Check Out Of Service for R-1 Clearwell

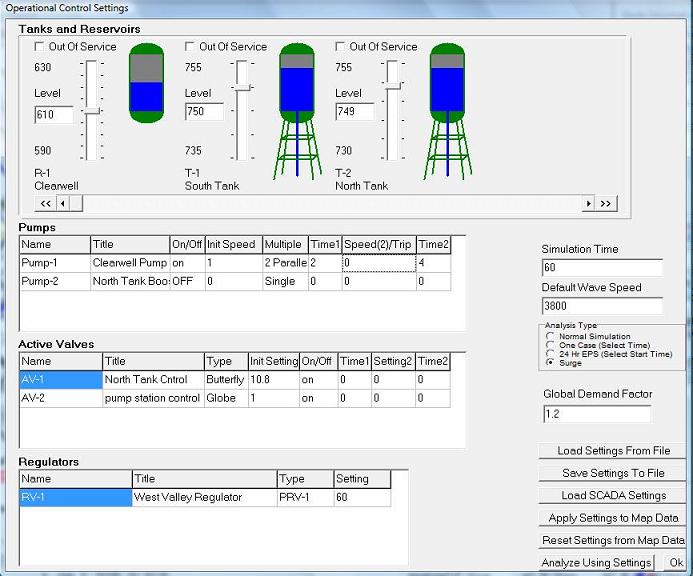39,46
